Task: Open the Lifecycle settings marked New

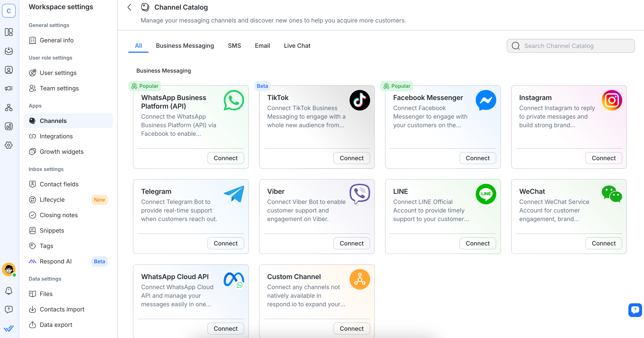Action: [52, 200]
